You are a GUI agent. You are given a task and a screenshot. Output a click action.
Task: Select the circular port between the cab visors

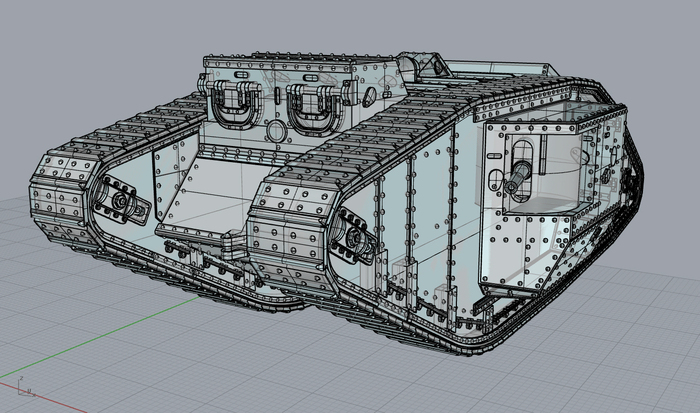click(x=275, y=130)
